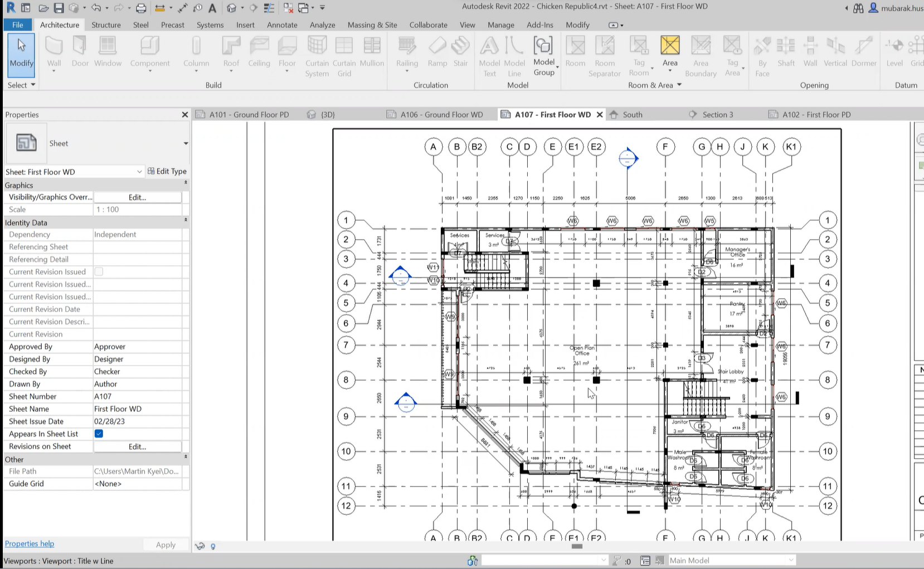924x569 pixels.
Task: Open the Default 3D View icon
Action: pos(232,8)
